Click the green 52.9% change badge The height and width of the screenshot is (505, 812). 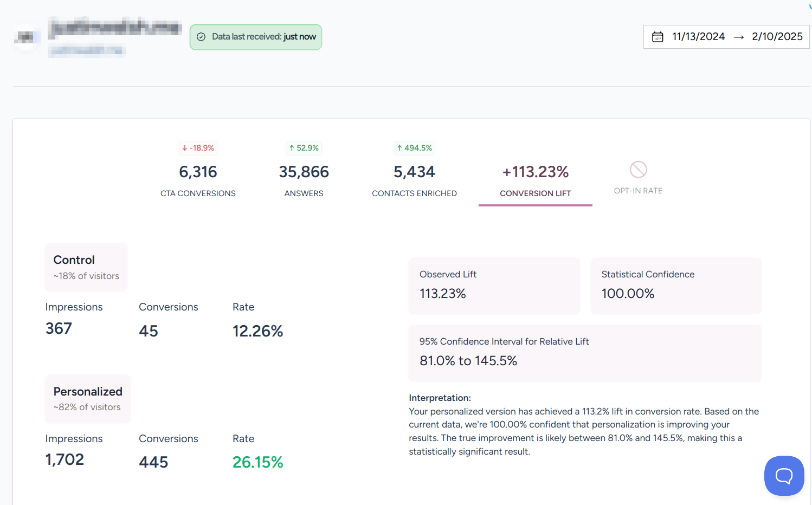pyautogui.click(x=304, y=148)
